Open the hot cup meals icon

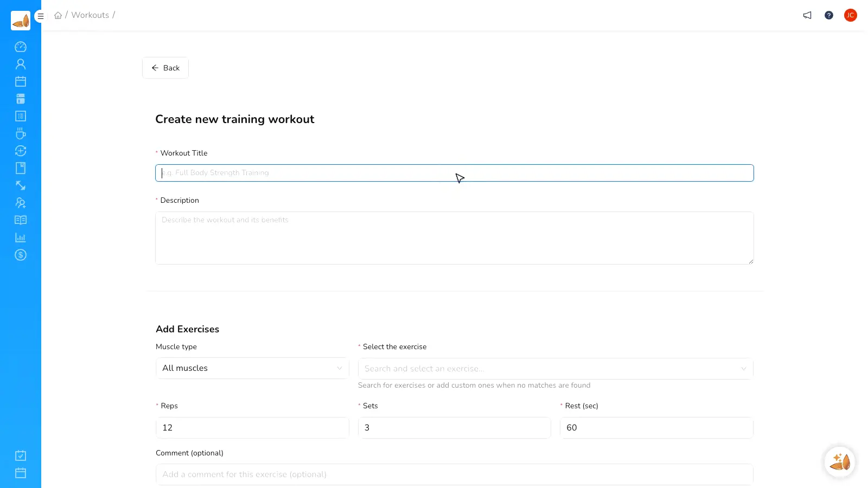tap(21, 133)
